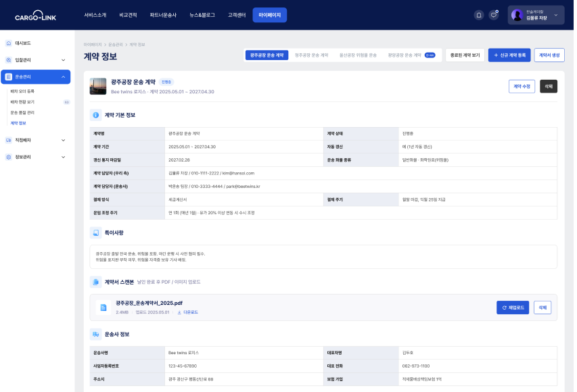The width and height of the screenshot is (577, 392).
Task: Click the 직접배차 truck icon
Action: (9, 140)
